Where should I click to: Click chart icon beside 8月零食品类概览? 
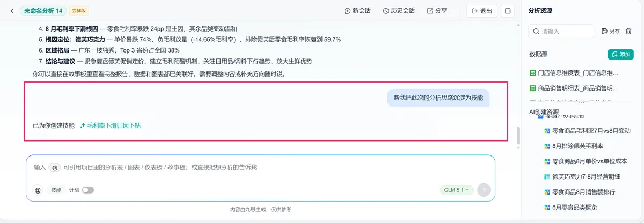(547, 207)
